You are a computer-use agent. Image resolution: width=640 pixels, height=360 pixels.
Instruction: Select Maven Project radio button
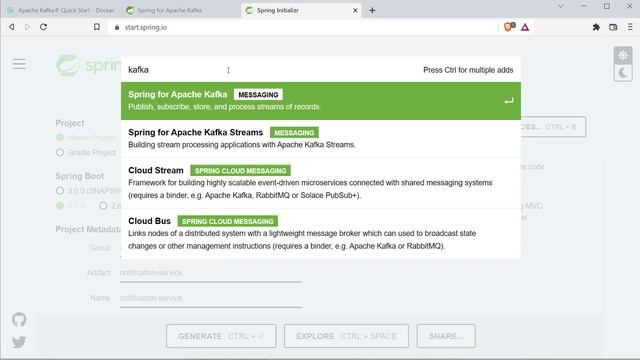point(60,138)
